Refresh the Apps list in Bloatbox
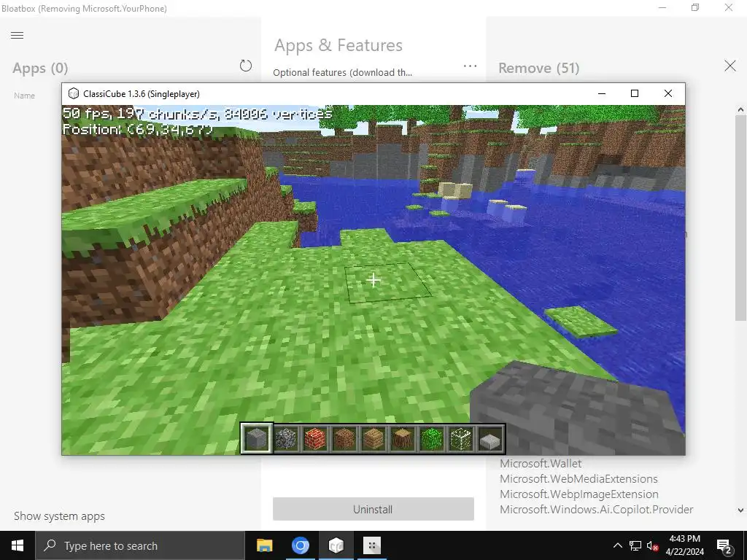The width and height of the screenshot is (747, 560). click(x=245, y=66)
